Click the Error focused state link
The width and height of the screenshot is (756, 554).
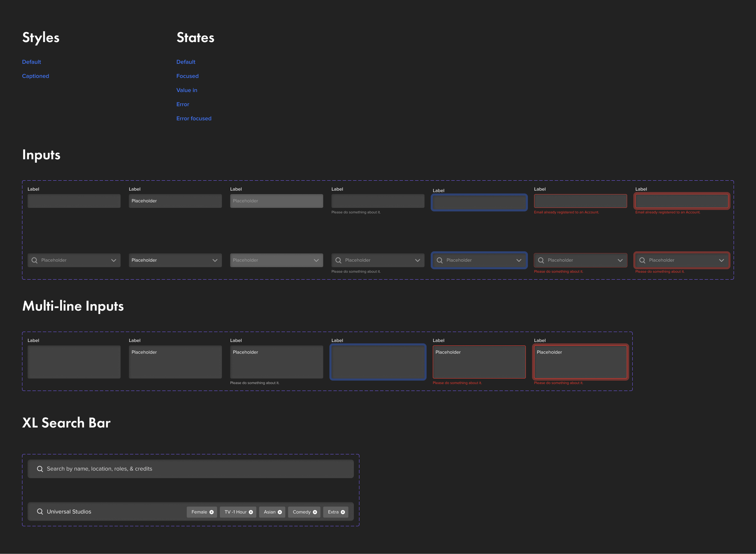194,118
